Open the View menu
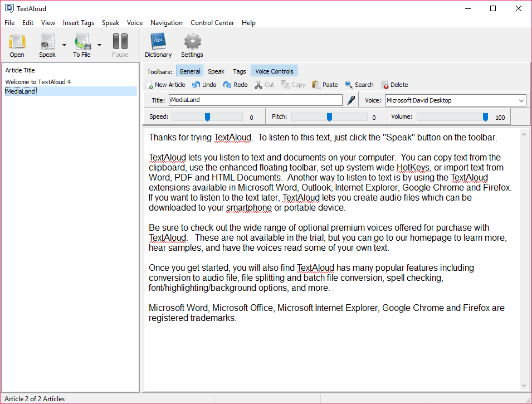The image size is (532, 404). pyautogui.click(x=48, y=23)
